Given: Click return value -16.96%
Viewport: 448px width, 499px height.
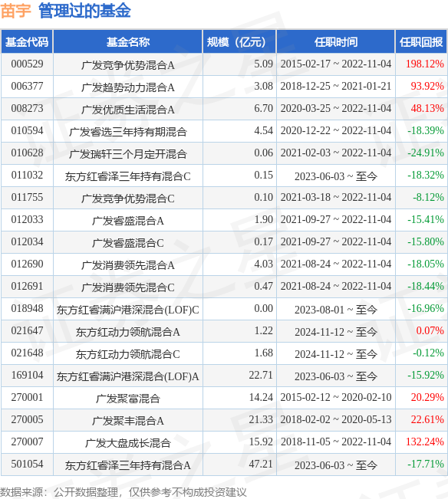Looking at the screenshot, I should click(426, 309).
